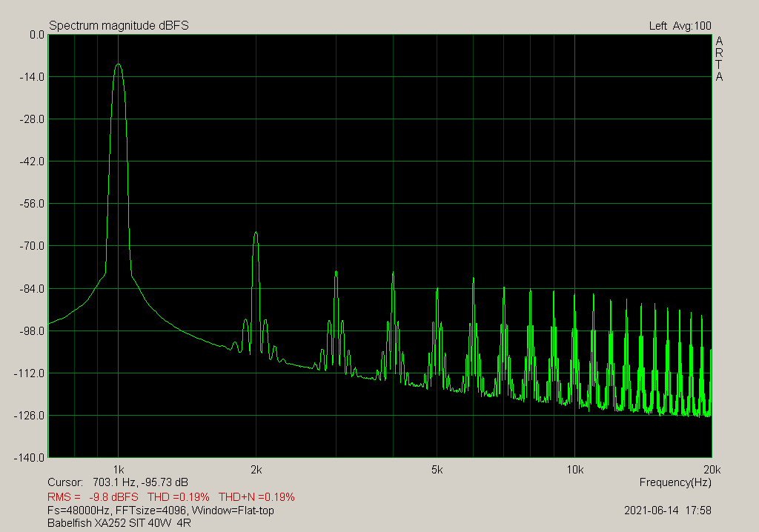The width and height of the screenshot is (759, 532).
Task: Click the 'Spectrum magnitude dBFS' title
Action: pyautogui.click(x=119, y=26)
